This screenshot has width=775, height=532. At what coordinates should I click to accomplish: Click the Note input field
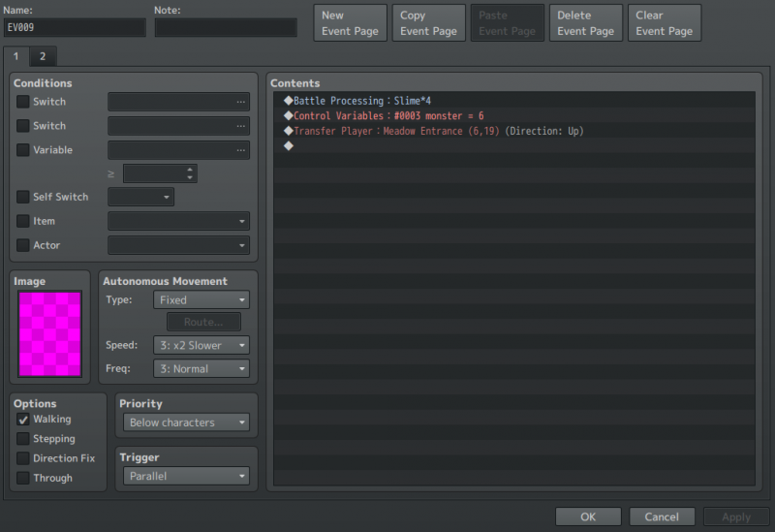point(226,28)
